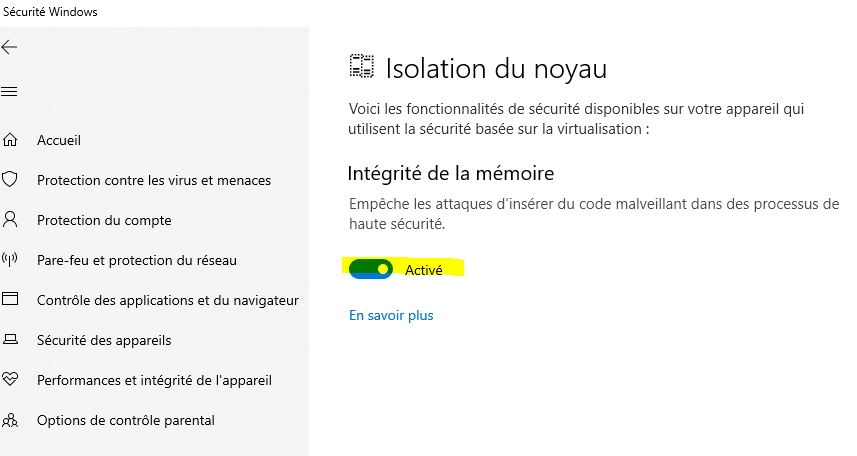Open Pare-feu et protection du réseau
Screen dimensions: 857x456
click(x=137, y=260)
